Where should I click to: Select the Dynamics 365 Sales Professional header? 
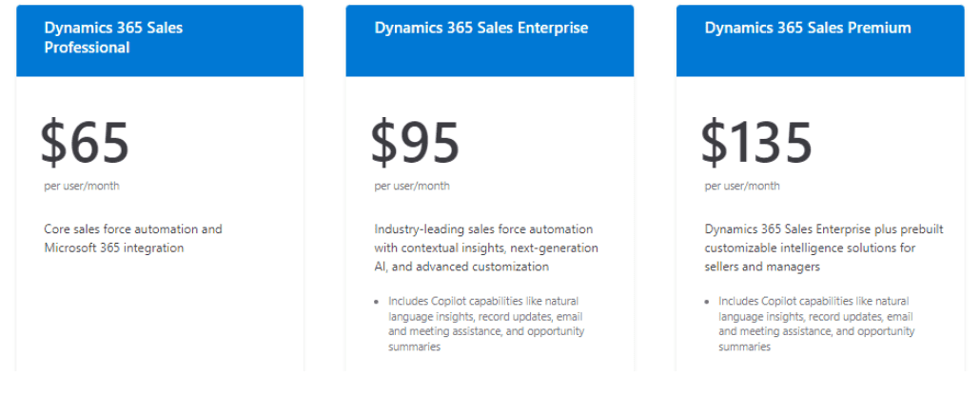click(113, 37)
